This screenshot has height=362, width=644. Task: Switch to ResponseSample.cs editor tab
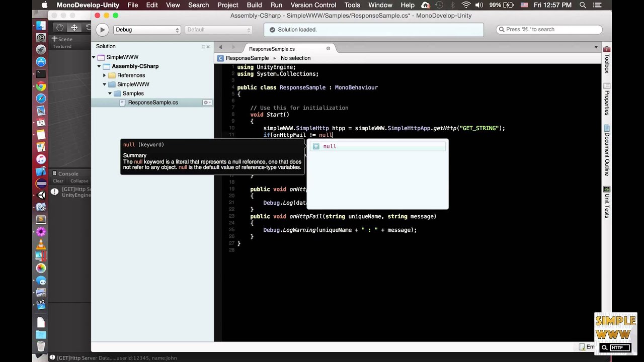(x=272, y=49)
